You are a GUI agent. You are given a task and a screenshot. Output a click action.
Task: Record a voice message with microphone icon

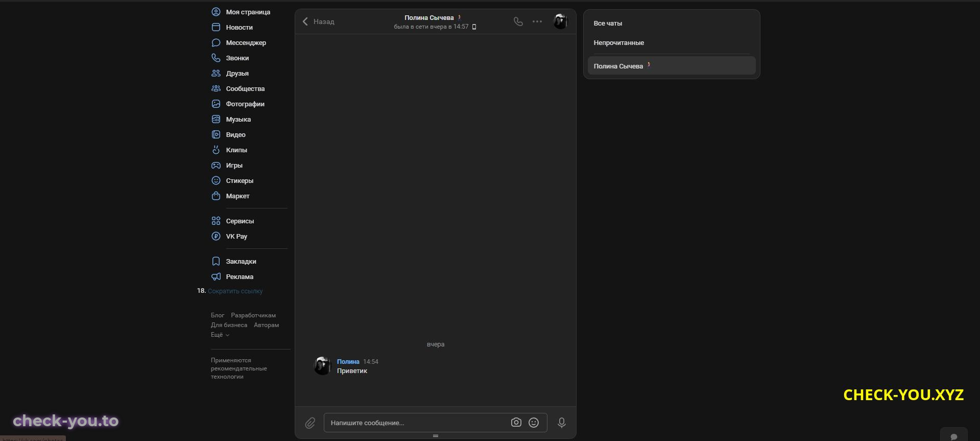562,423
